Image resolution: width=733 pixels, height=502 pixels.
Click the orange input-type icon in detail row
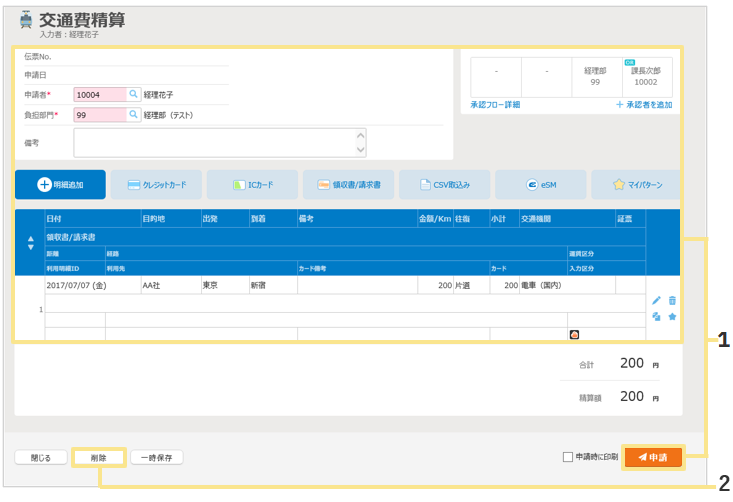point(574,334)
